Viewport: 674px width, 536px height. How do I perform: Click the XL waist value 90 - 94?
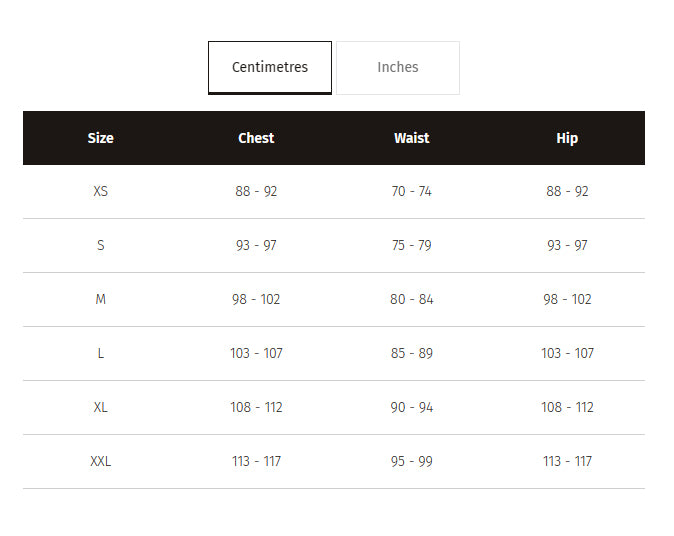tap(412, 407)
